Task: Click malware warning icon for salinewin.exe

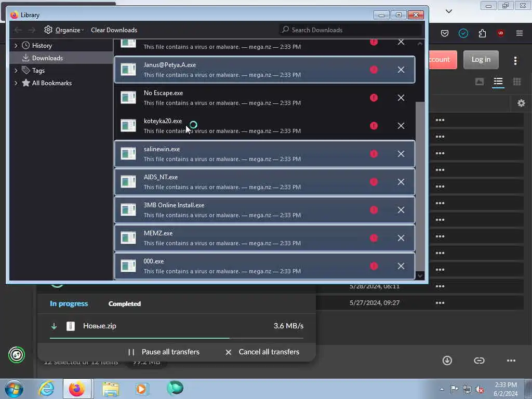Action: point(374,154)
